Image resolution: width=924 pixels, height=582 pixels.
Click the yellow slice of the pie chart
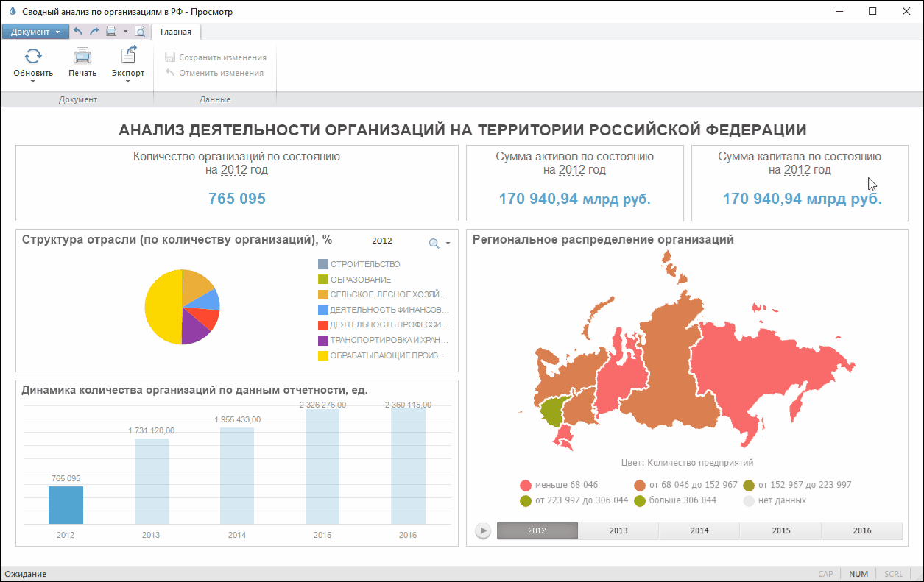pos(162,308)
